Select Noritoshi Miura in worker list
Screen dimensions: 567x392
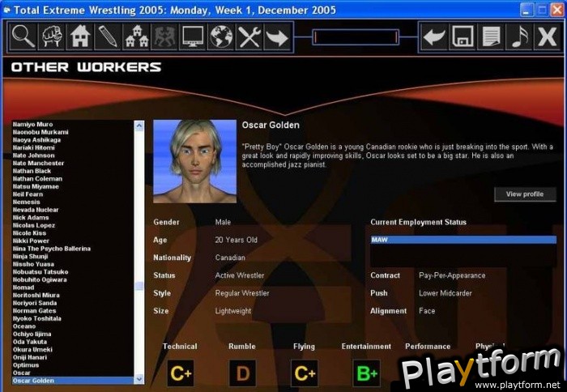tap(73, 296)
